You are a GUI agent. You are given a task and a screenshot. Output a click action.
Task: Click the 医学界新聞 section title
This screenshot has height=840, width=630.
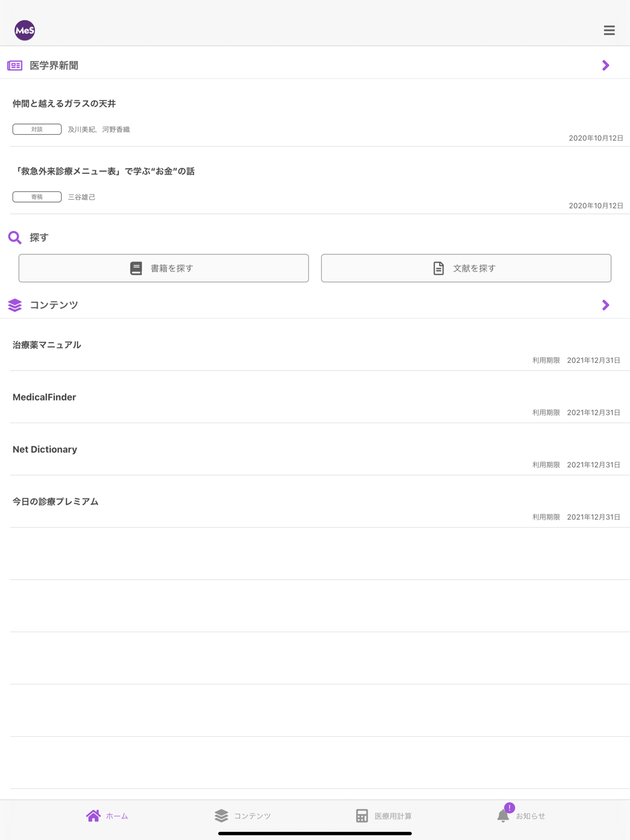(x=54, y=65)
